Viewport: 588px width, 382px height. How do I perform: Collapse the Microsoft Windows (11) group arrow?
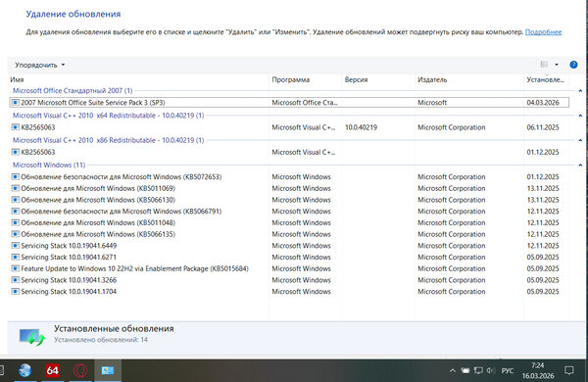pos(580,165)
